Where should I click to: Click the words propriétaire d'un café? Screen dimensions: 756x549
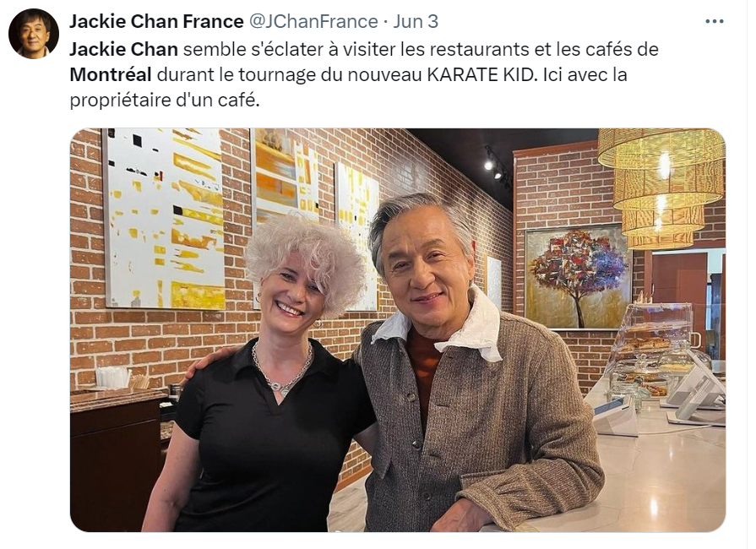click(165, 101)
